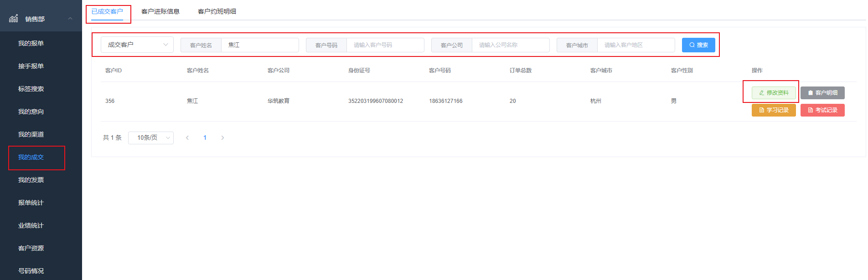Go to the previous page arrow

pyautogui.click(x=187, y=137)
